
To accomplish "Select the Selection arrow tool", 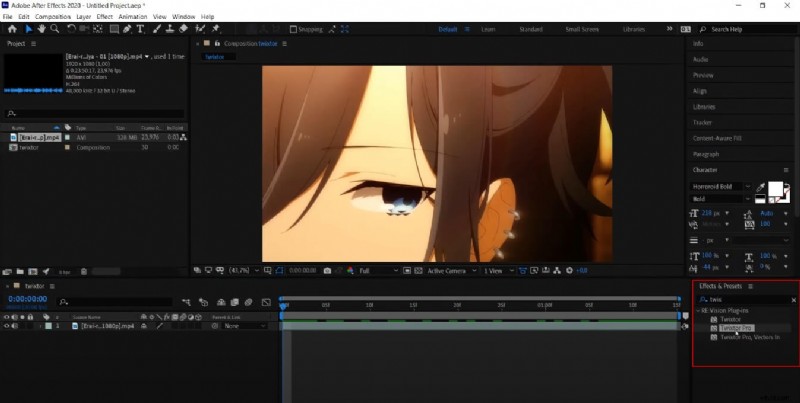I will pos(29,29).
